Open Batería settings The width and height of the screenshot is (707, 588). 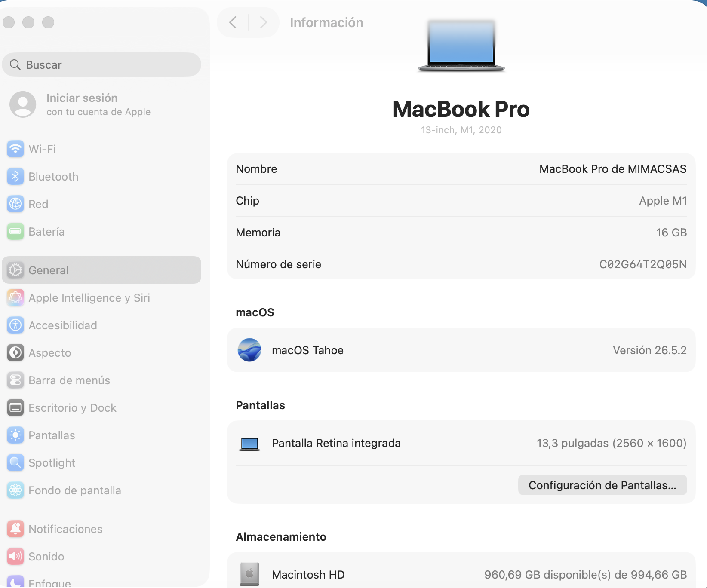point(101,232)
